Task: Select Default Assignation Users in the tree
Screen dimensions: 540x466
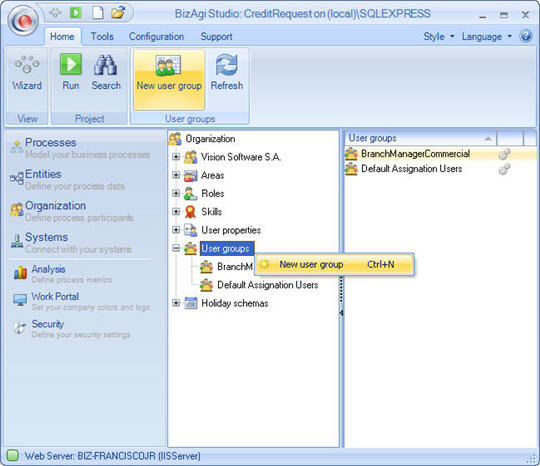Action: click(x=268, y=285)
